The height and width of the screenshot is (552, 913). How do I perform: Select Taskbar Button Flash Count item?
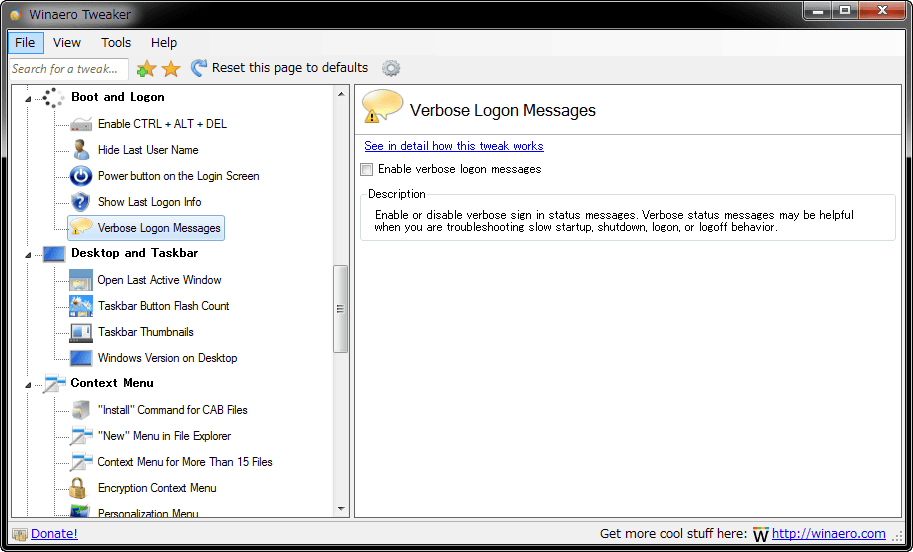164,306
